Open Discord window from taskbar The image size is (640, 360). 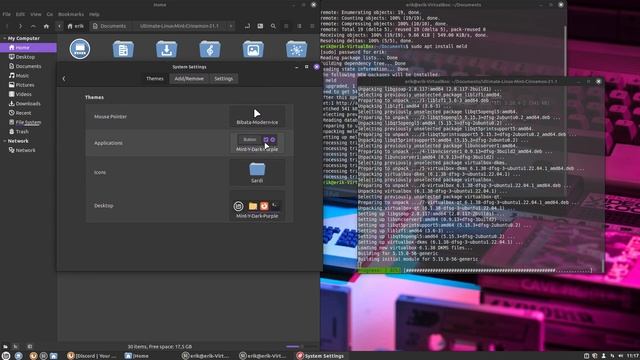tap(92, 356)
